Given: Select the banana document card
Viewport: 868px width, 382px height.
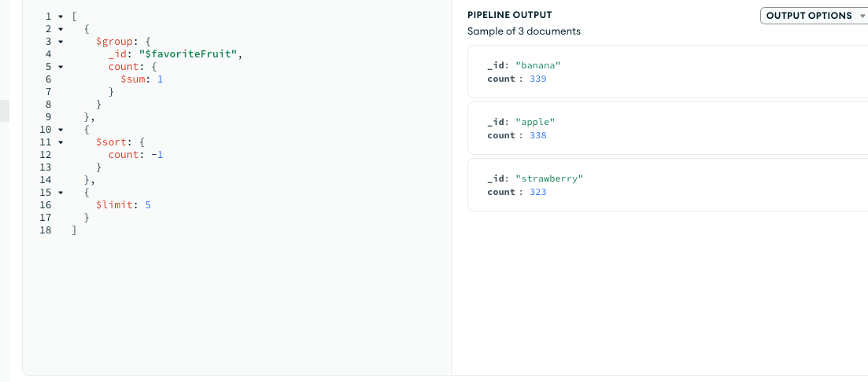Looking at the screenshot, I should (667, 72).
